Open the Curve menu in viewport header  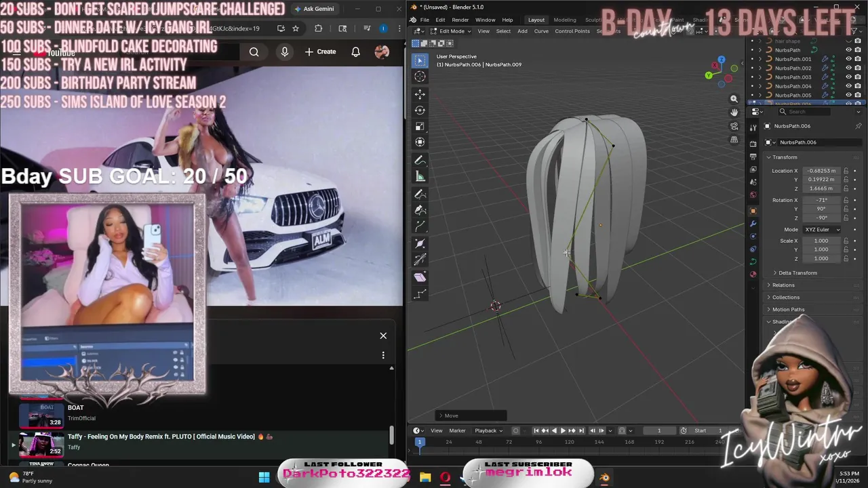click(541, 31)
